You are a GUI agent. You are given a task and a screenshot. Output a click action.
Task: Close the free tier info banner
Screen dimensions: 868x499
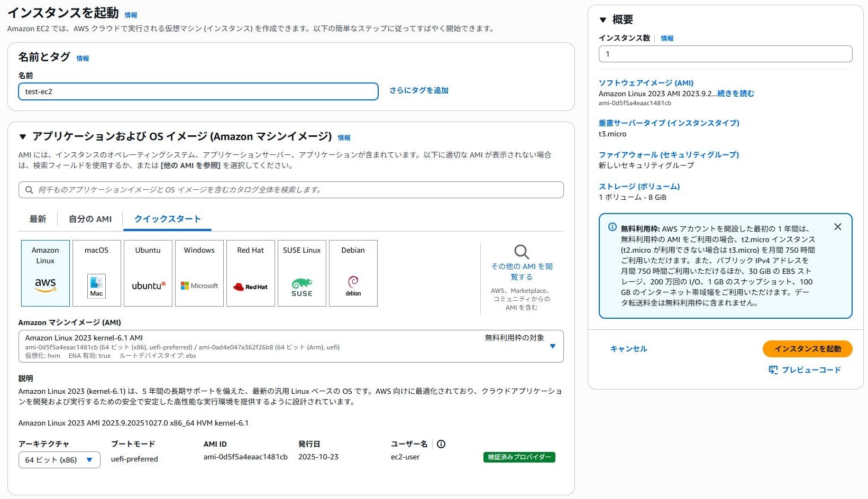[x=838, y=227]
